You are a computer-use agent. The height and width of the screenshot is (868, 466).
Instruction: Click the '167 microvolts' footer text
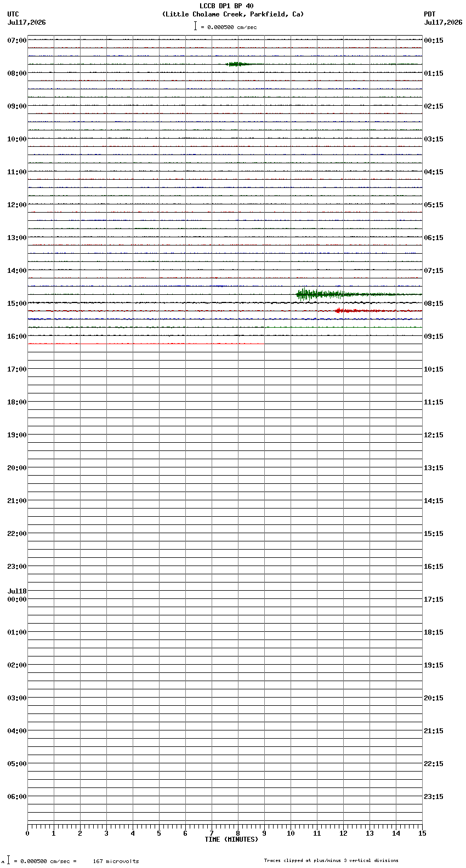tap(116, 861)
